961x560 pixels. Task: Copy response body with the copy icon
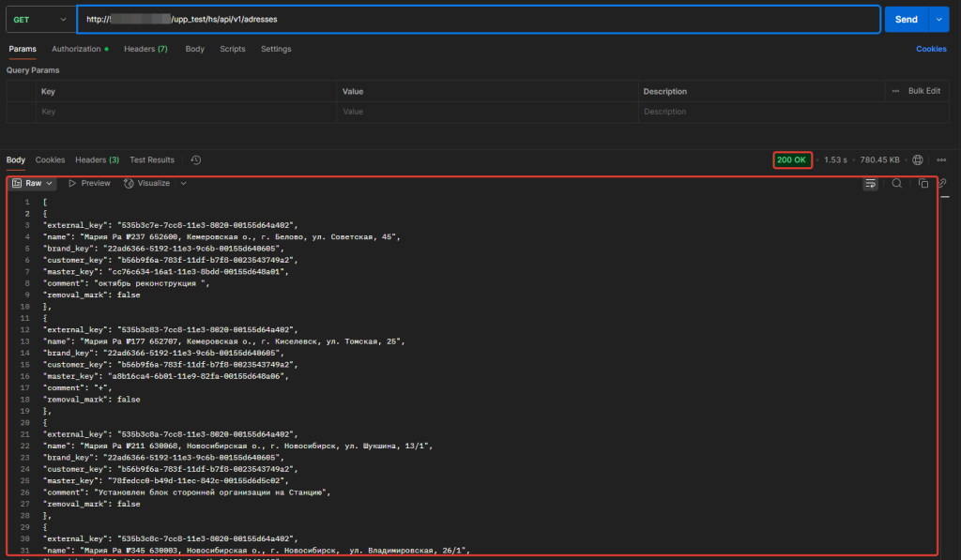[x=923, y=184]
